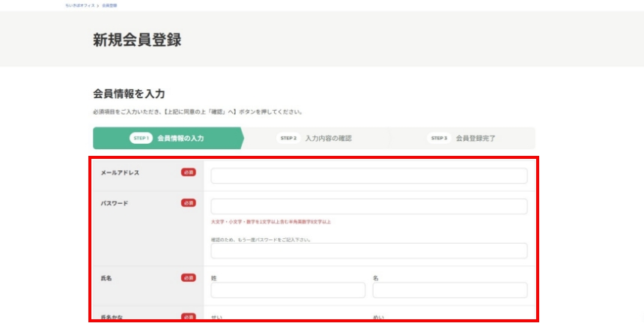This screenshot has height=323, width=644.
Task: Click the 必須 badge beside 氏名かな
Action: coord(188,317)
